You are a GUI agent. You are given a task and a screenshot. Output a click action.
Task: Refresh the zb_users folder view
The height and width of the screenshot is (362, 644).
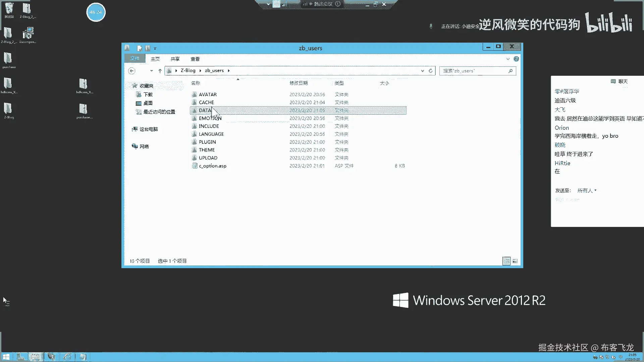pos(431,71)
